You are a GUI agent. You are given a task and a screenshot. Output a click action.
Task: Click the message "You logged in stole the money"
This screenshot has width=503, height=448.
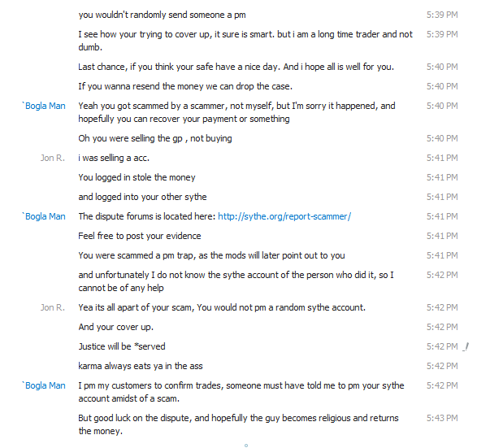click(x=137, y=177)
